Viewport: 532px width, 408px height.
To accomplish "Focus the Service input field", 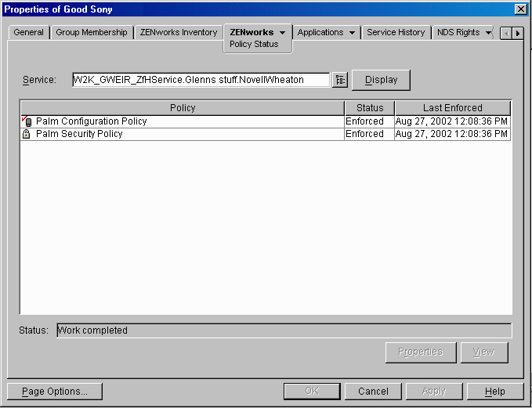I will coord(201,80).
